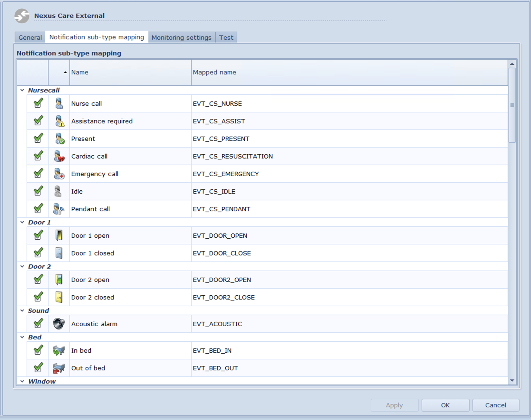
Task: Collapse the Nursecall group
Action: [x=22, y=90]
